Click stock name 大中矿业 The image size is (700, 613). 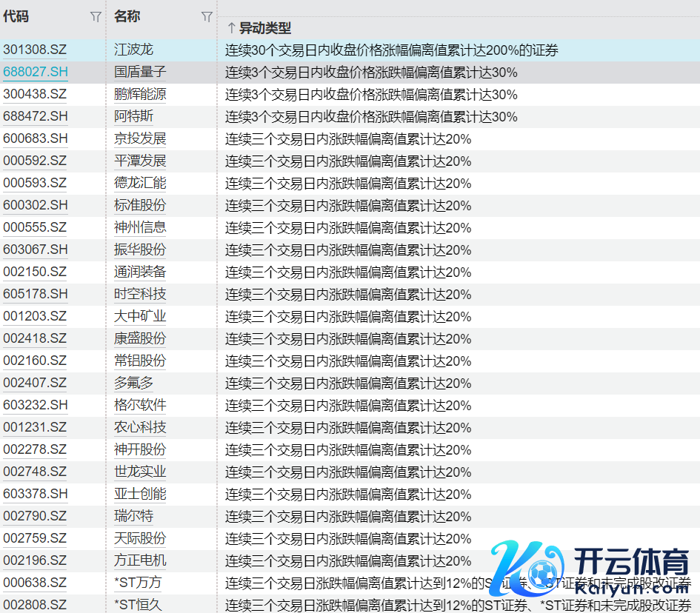140,316
